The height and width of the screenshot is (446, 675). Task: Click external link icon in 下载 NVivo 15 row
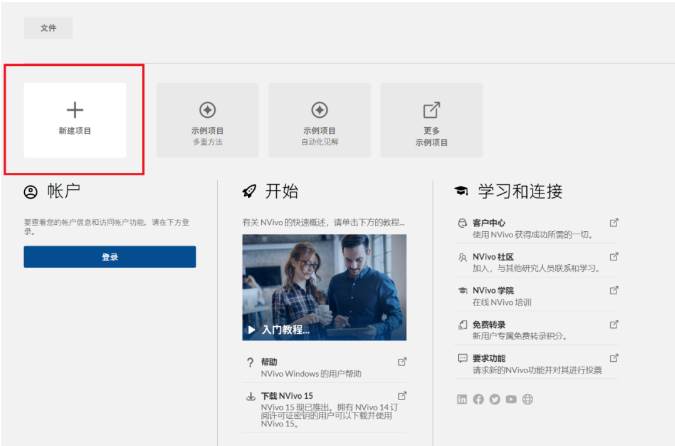402,396
